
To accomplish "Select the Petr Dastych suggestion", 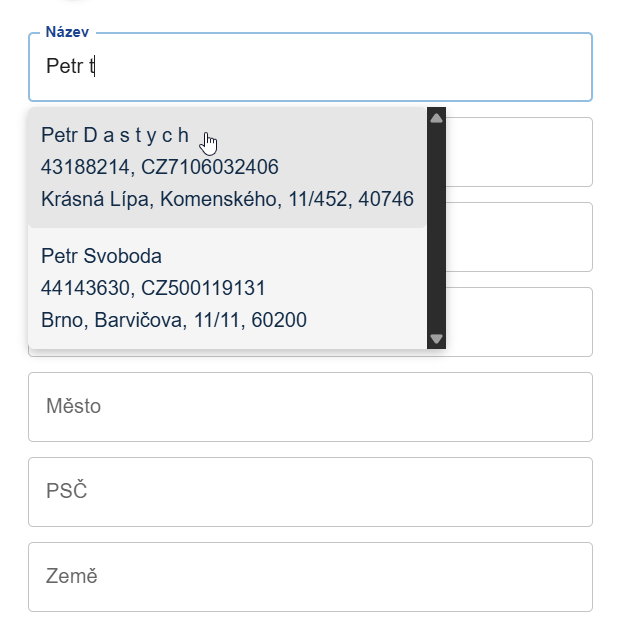I will click(115, 136).
